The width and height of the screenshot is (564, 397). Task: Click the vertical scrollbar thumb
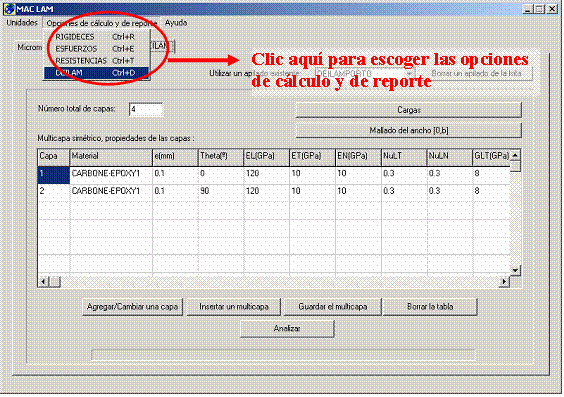(515, 166)
